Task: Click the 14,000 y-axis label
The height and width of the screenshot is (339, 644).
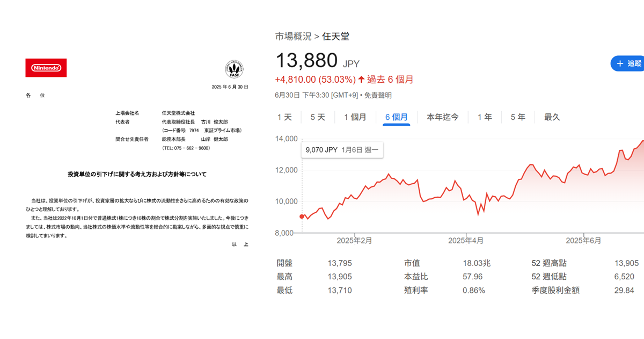Action: click(286, 139)
